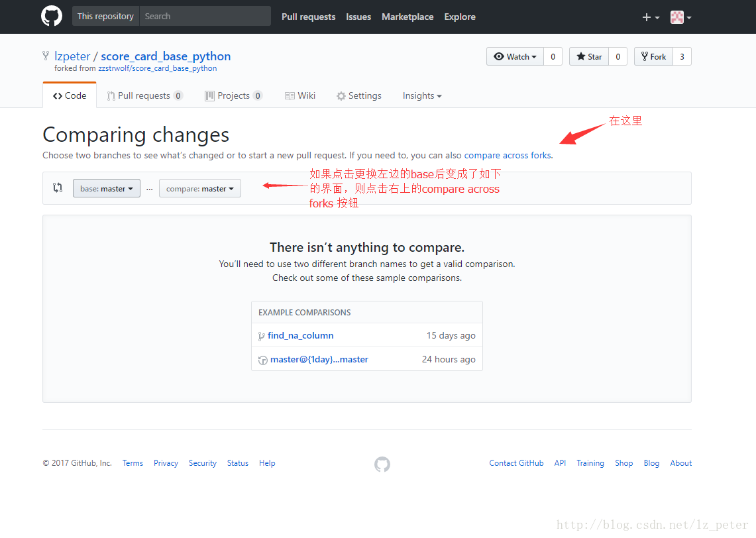Screen dimensions: 756x538
Task: Open the user avatar menu
Action: pyautogui.click(x=680, y=17)
